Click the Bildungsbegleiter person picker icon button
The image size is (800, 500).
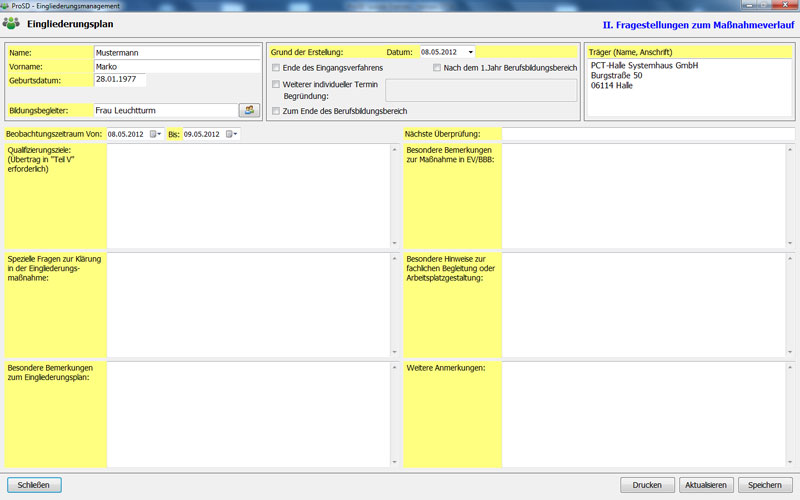point(249,110)
